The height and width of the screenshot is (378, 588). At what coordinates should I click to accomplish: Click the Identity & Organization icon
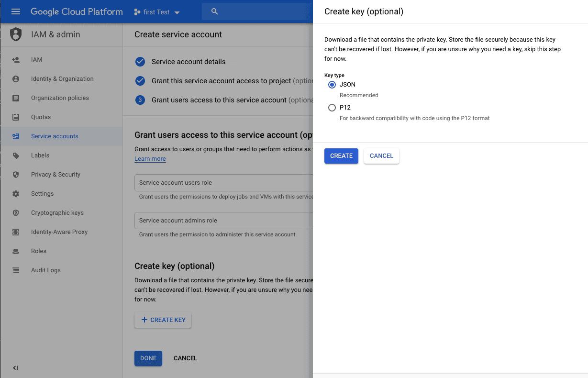point(16,79)
